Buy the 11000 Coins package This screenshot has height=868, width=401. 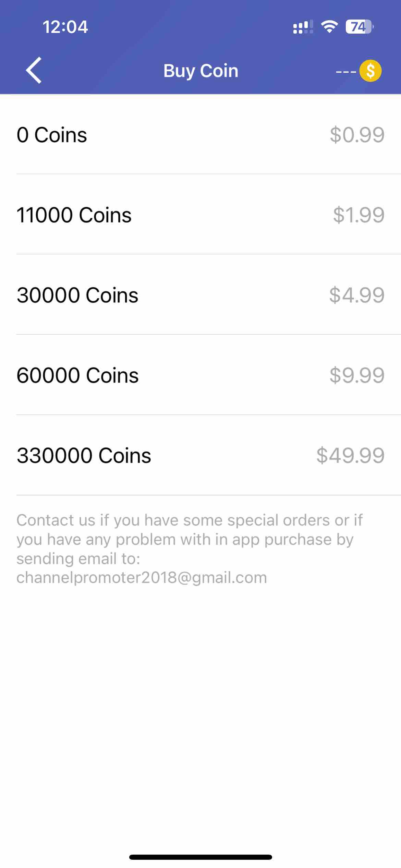[x=200, y=214]
